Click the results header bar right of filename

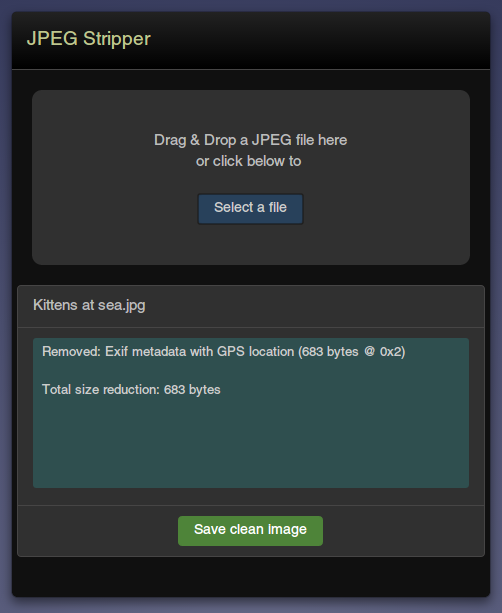tap(313, 306)
